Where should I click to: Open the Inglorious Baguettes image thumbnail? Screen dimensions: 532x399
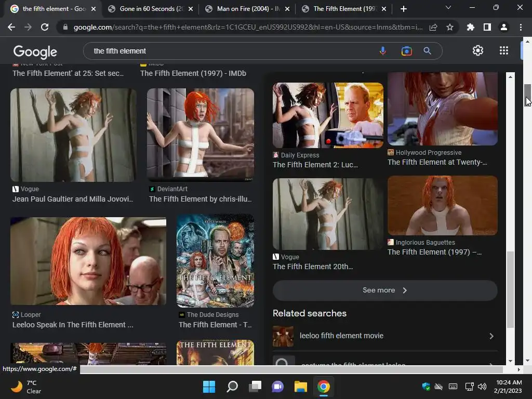coord(443,205)
